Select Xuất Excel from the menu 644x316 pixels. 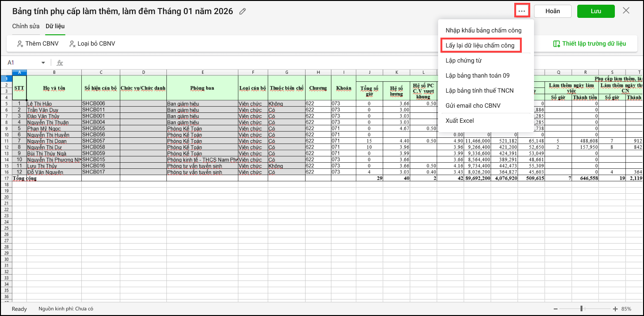459,121
